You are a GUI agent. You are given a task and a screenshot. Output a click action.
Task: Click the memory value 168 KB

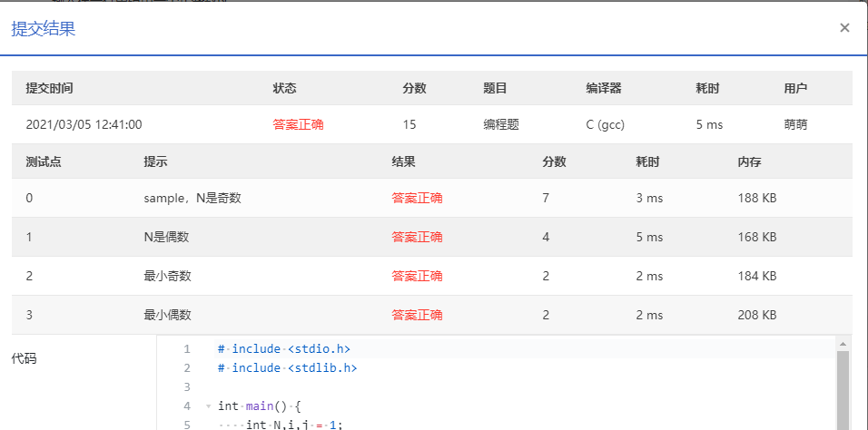click(757, 237)
